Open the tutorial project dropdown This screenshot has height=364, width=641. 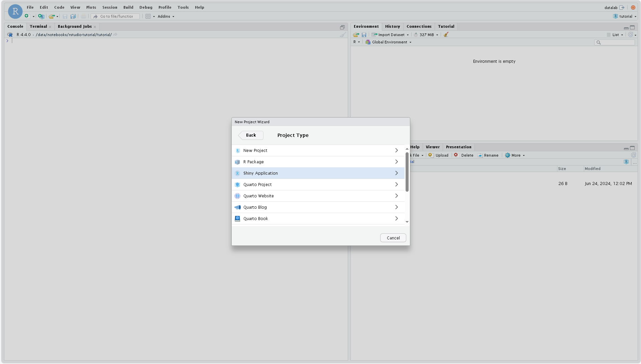[625, 16]
